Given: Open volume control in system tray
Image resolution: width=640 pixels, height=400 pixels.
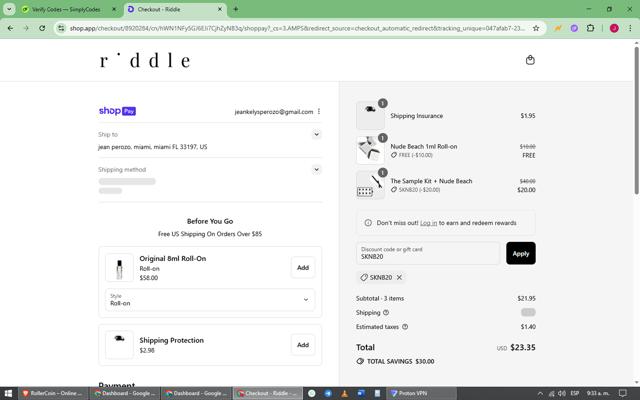Looking at the screenshot, I should click(562, 393).
